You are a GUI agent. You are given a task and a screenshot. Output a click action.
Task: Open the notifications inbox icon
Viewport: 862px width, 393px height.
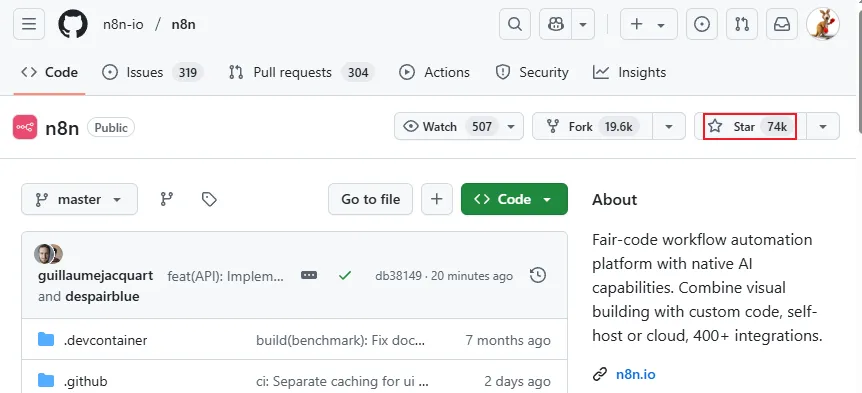click(x=782, y=24)
